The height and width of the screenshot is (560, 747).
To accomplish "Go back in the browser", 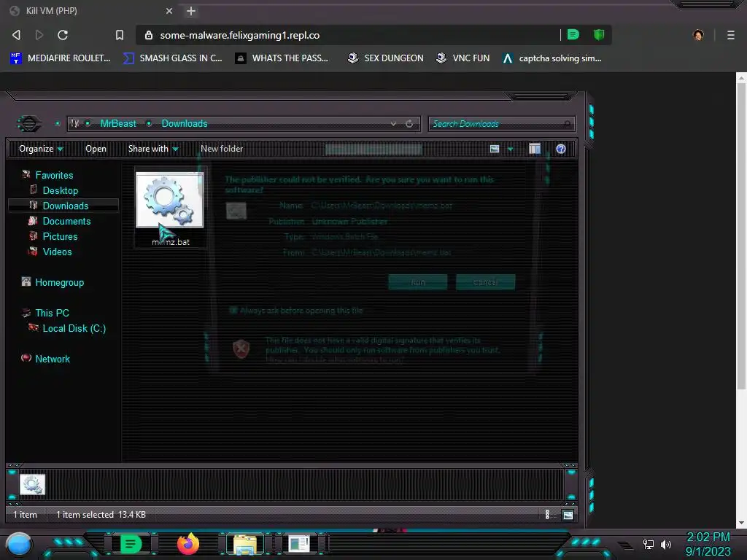I will (x=16, y=35).
